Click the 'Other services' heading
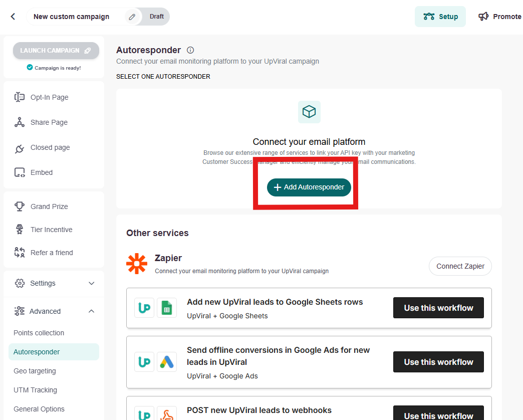The width and height of the screenshot is (523, 420). point(157,233)
